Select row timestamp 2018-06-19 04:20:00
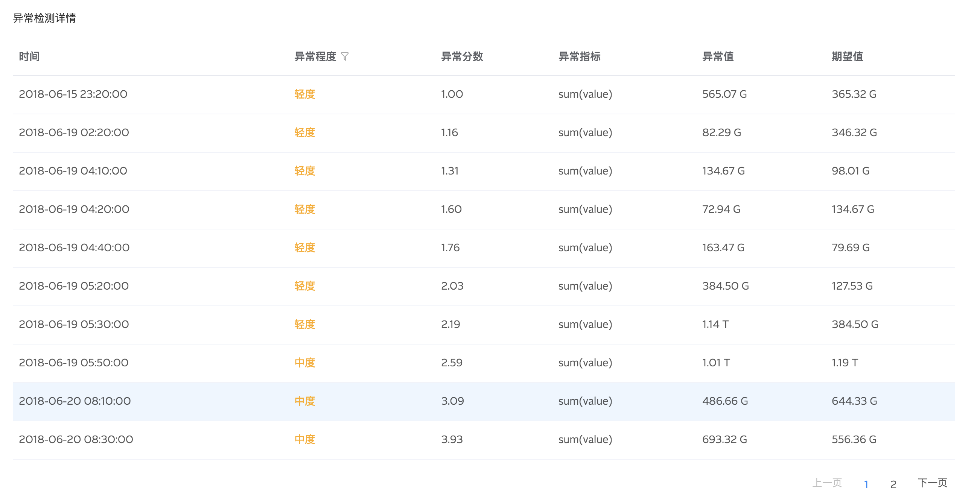Screen dimensions: 980x495 click(x=74, y=209)
